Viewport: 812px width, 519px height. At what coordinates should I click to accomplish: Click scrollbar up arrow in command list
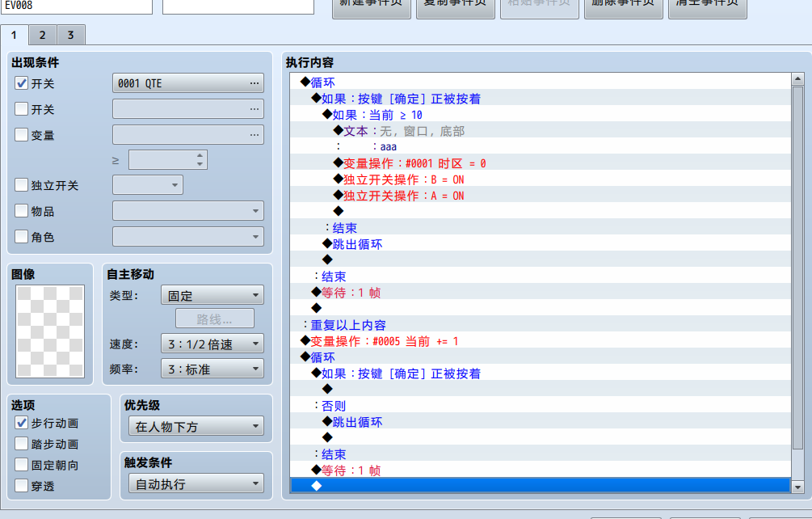pyautogui.click(x=797, y=79)
